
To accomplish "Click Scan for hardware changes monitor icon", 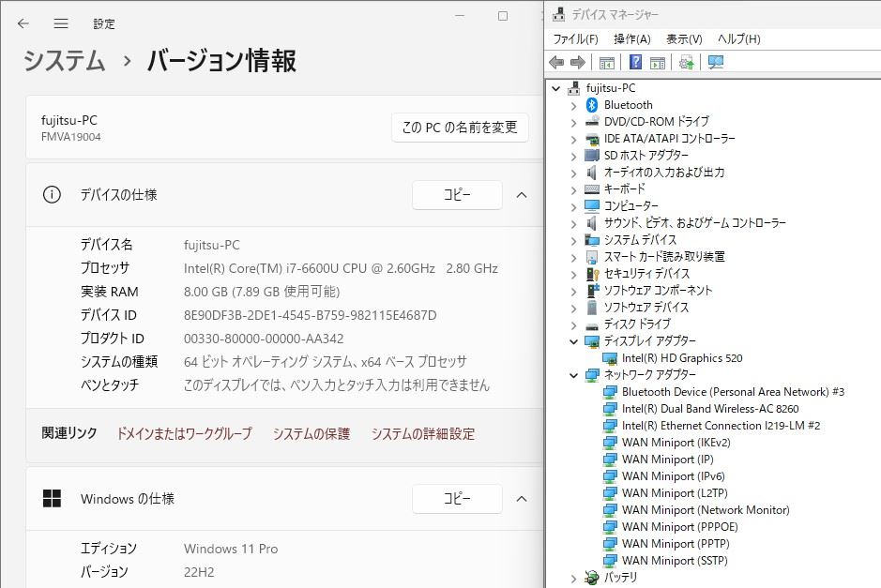I will pyautogui.click(x=715, y=62).
